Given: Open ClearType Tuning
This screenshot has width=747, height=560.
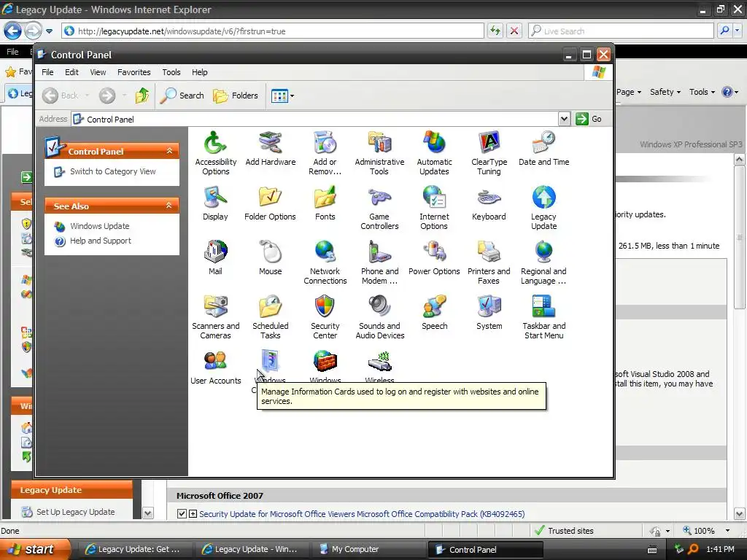Looking at the screenshot, I should pyautogui.click(x=489, y=152).
